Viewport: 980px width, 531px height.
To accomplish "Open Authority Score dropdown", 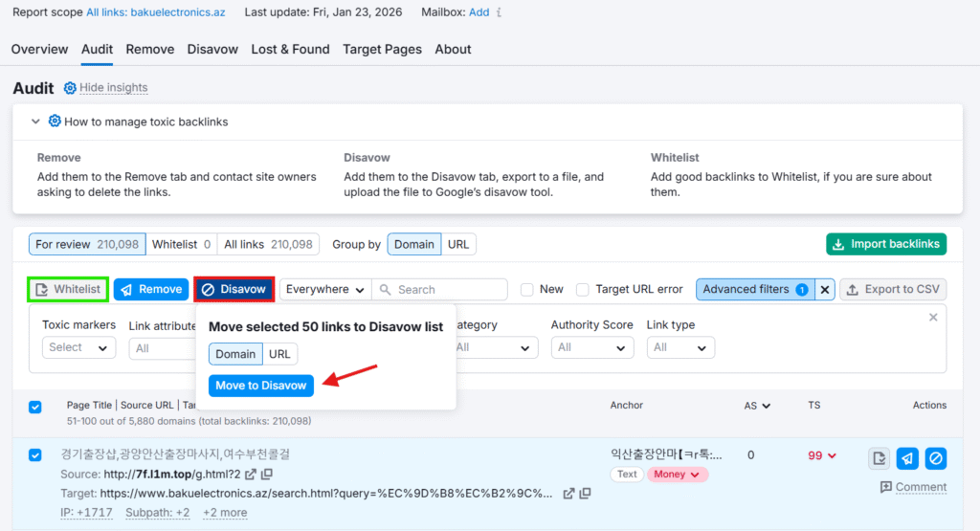I will 591,347.
